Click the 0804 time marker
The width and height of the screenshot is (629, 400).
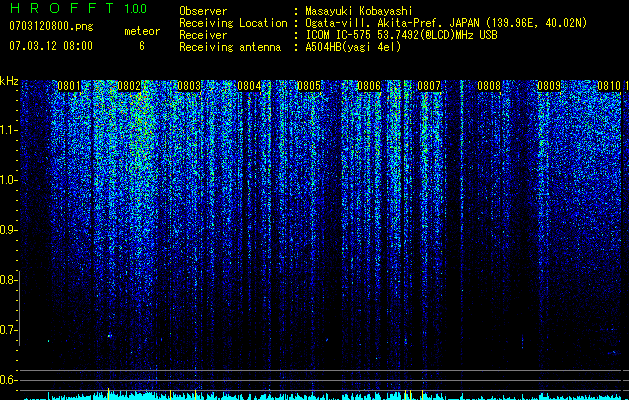click(249, 86)
